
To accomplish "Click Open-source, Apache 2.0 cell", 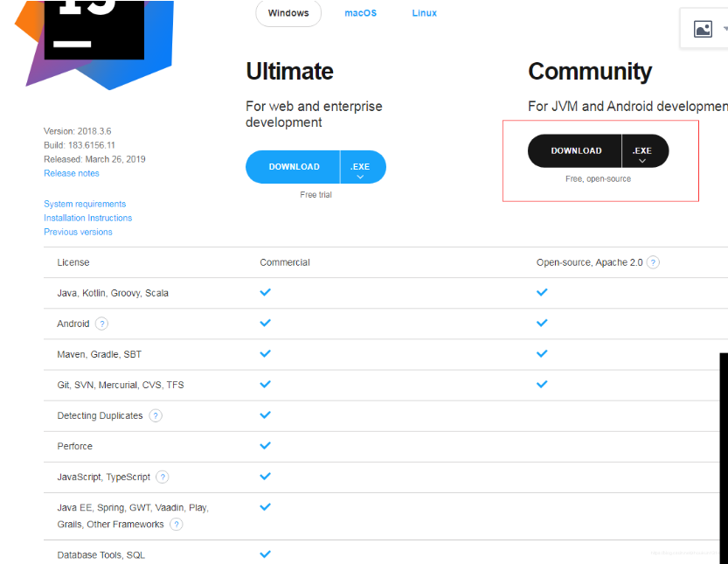I will pos(589,262).
